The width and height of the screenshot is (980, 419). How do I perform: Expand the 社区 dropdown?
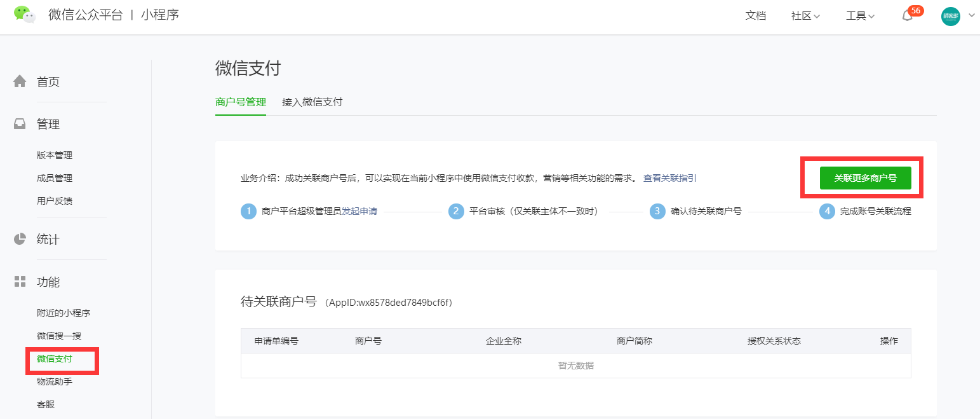[x=805, y=16]
